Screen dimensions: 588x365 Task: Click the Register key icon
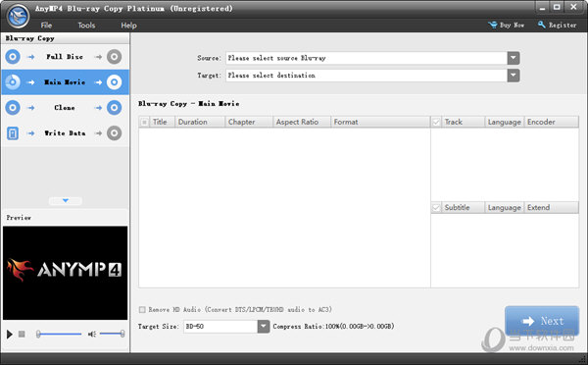click(x=542, y=25)
